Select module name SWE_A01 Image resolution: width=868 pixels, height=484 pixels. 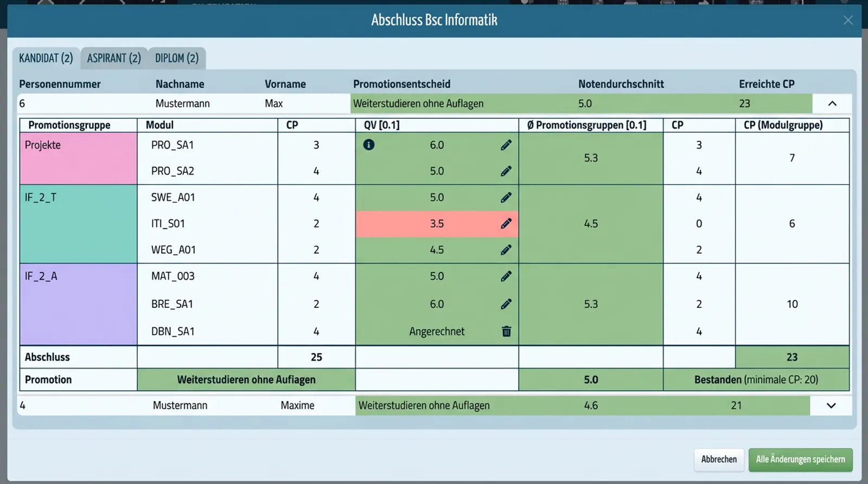(173, 197)
